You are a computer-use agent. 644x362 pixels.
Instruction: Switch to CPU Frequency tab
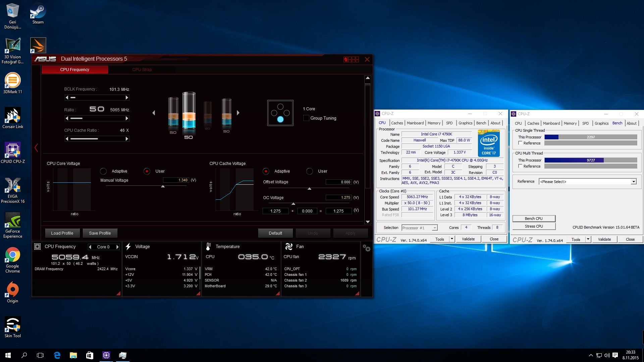point(75,70)
